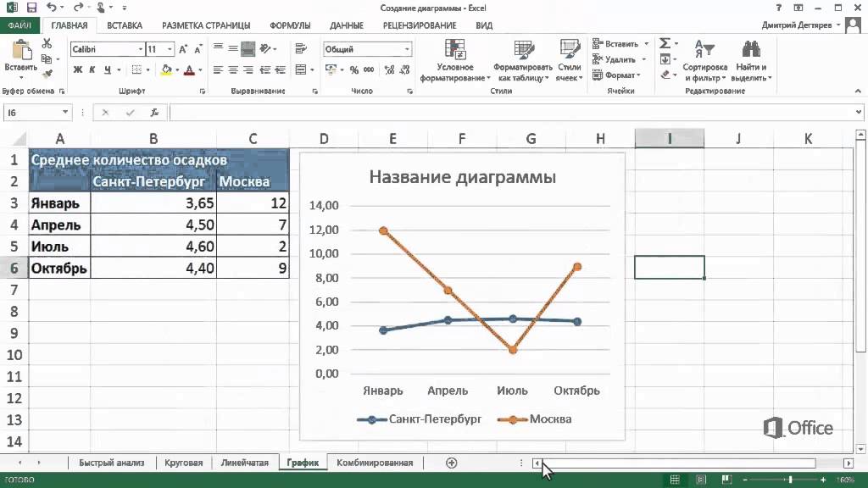Viewport: 868px width, 488px height.
Task: Open Форматировать как таблицу gallery
Action: point(523,61)
